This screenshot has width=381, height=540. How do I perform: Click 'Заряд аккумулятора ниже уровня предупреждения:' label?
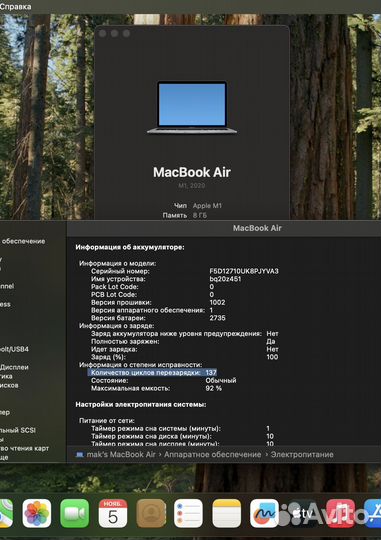coord(176,333)
